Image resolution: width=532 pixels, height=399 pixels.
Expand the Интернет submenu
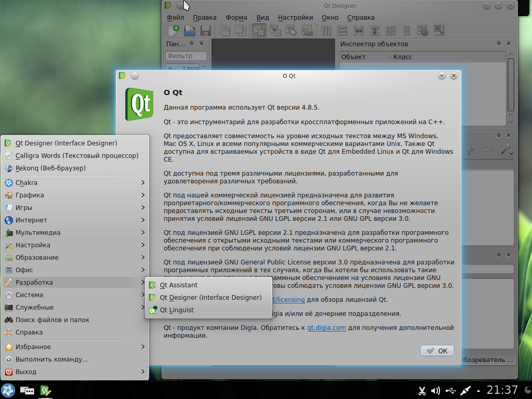coord(75,220)
